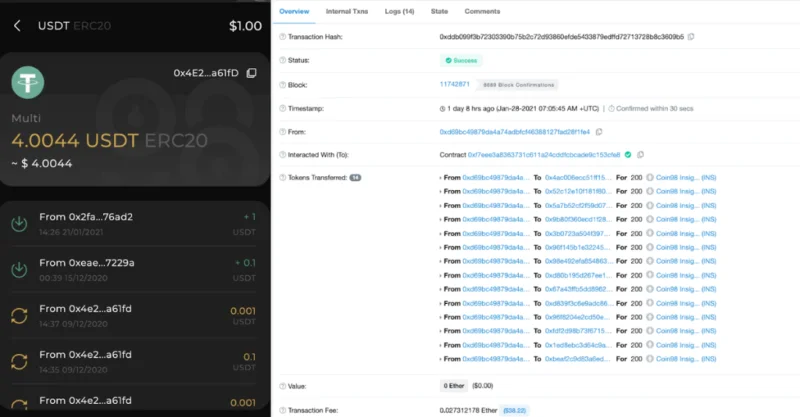Select the Transaction Fee 0.027312178 Ether text
Image resolution: width=800 pixels, height=417 pixels.
pyautogui.click(x=468, y=410)
